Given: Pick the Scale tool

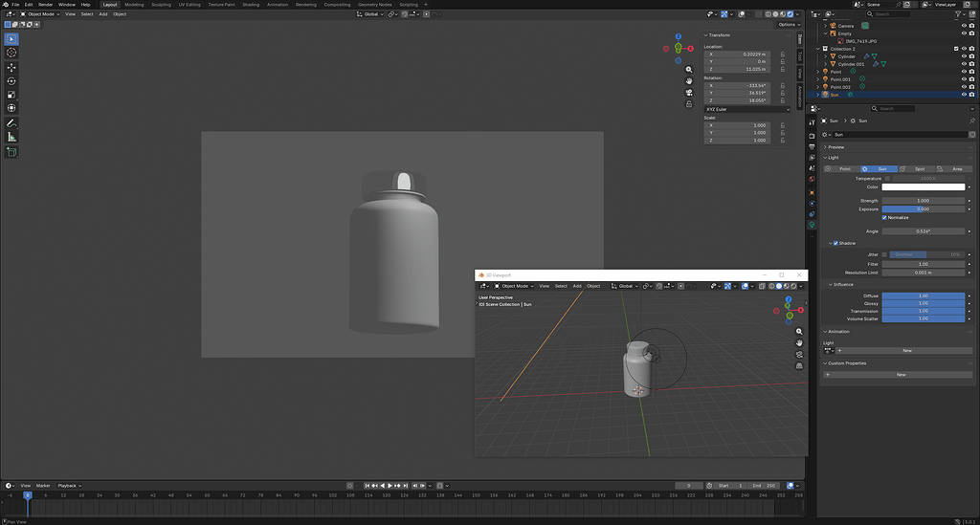Looking at the screenshot, I should [11, 95].
